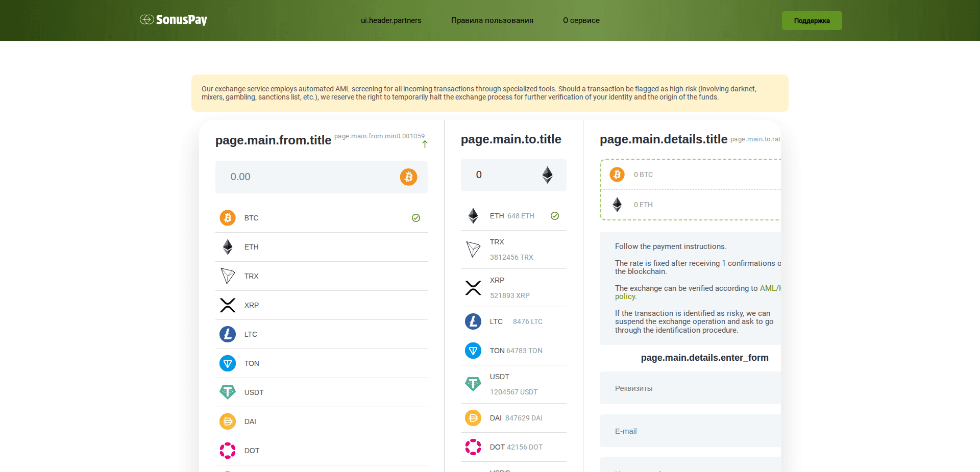980x472 pixels.
Task: Toggle the checkmark beside ETH in 'to' list
Action: pyautogui.click(x=555, y=216)
